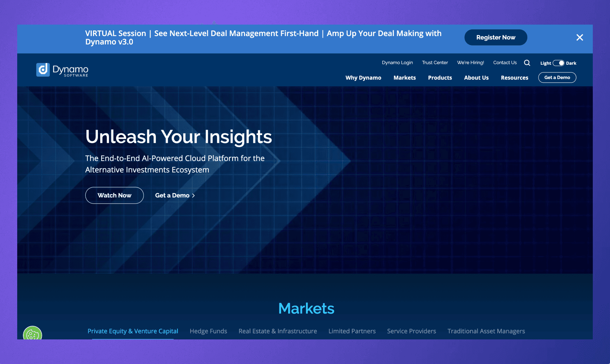Close the announcement banner with X
Viewport: 610px width, 364px height.
[x=580, y=37]
